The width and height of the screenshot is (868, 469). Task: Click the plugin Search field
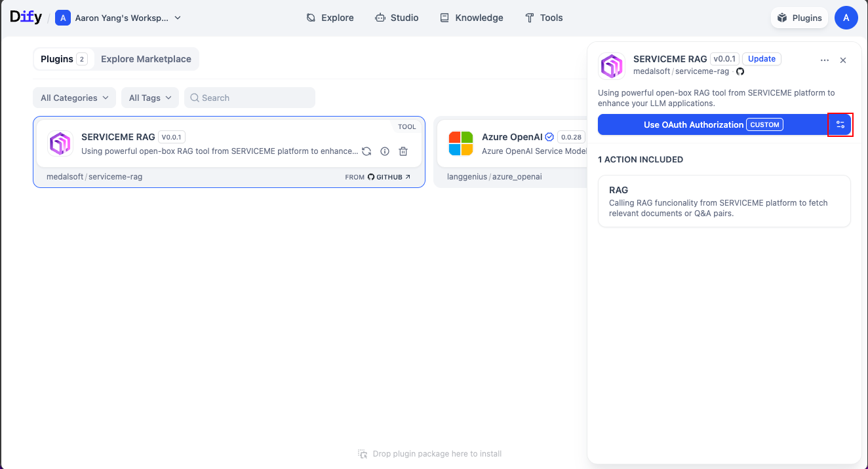(x=250, y=98)
